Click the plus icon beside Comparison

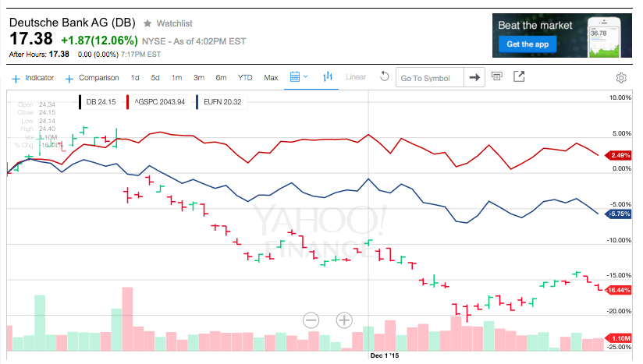coord(69,79)
